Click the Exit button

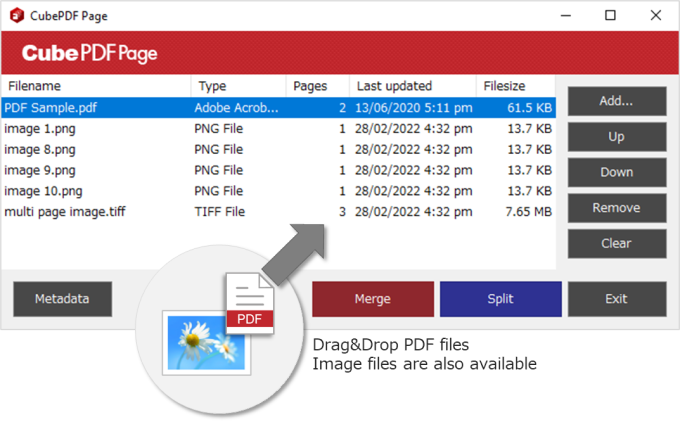click(x=617, y=299)
